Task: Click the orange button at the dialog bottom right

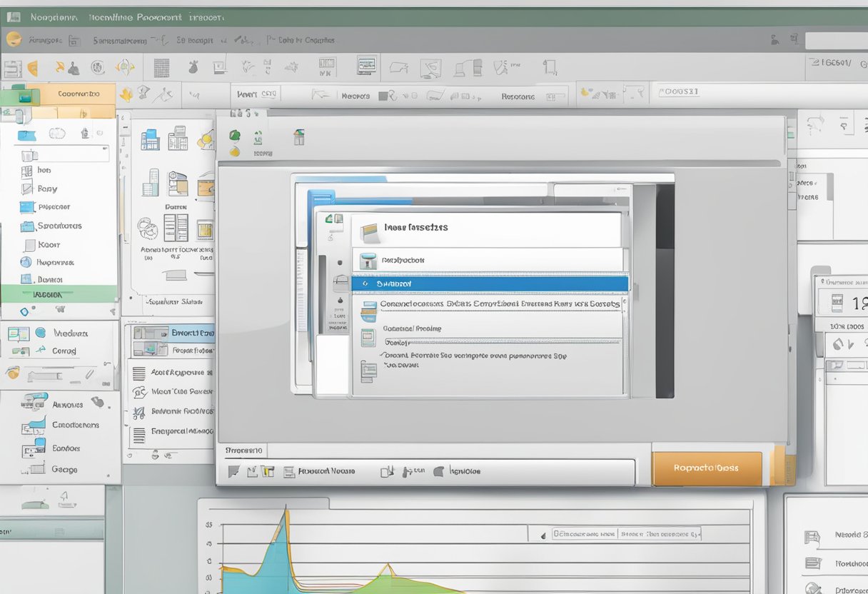Action: (x=707, y=468)
